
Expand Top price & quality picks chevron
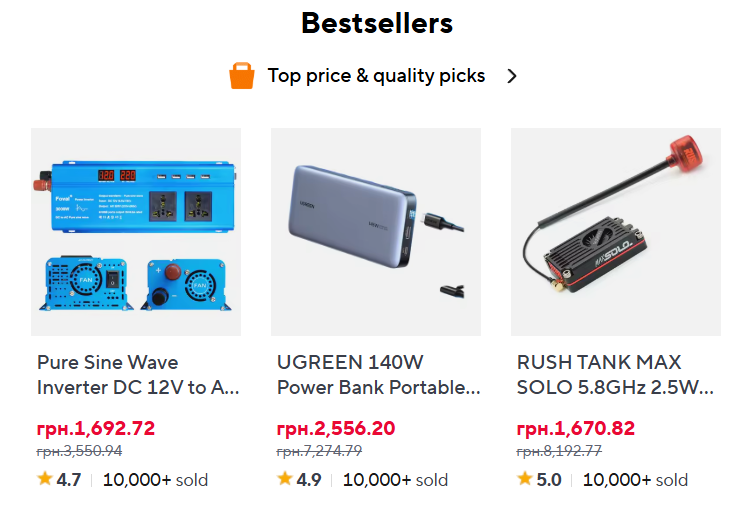click(x=512, y=76)
